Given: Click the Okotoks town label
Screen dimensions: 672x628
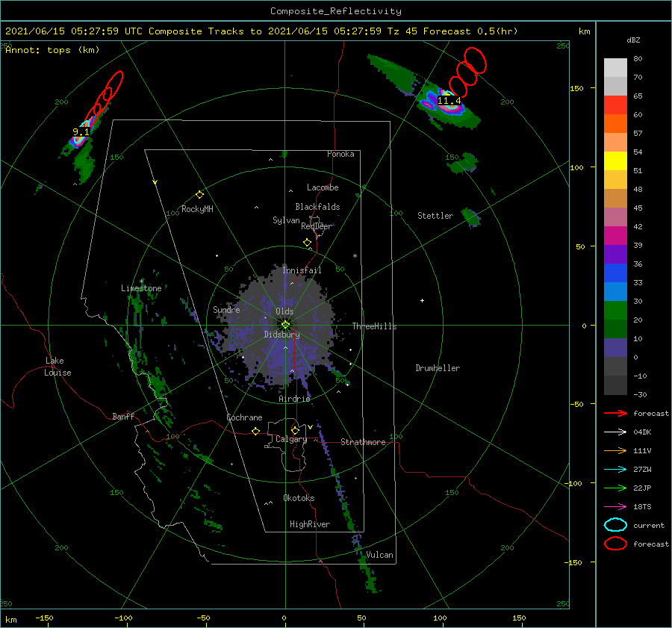Looking at the screenshot, I should pos(299,497).
